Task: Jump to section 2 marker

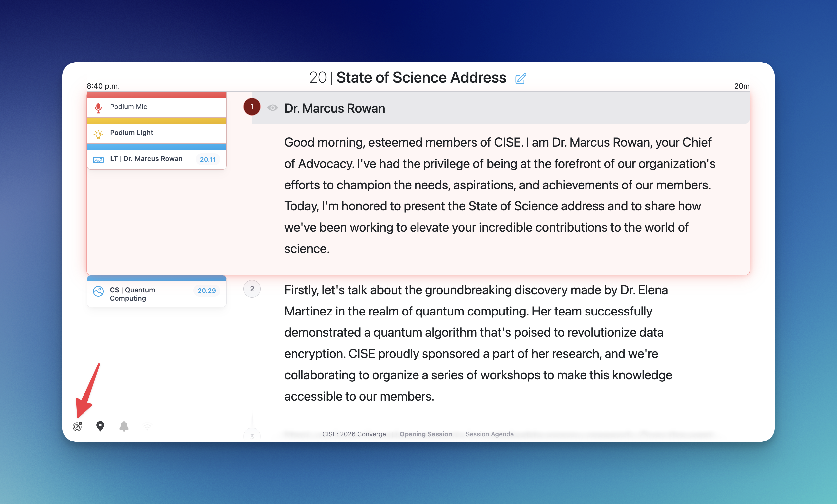Action: click(252, 289)
